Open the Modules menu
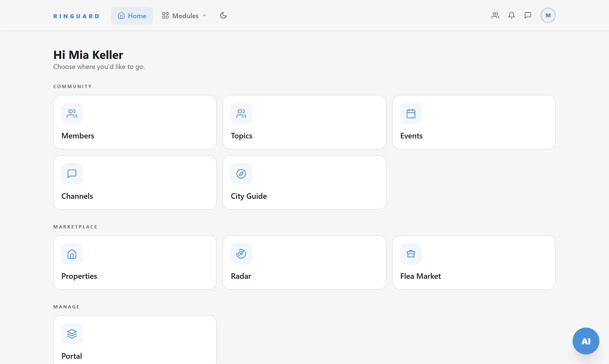609x364 pixels. [x=184, y=16]
